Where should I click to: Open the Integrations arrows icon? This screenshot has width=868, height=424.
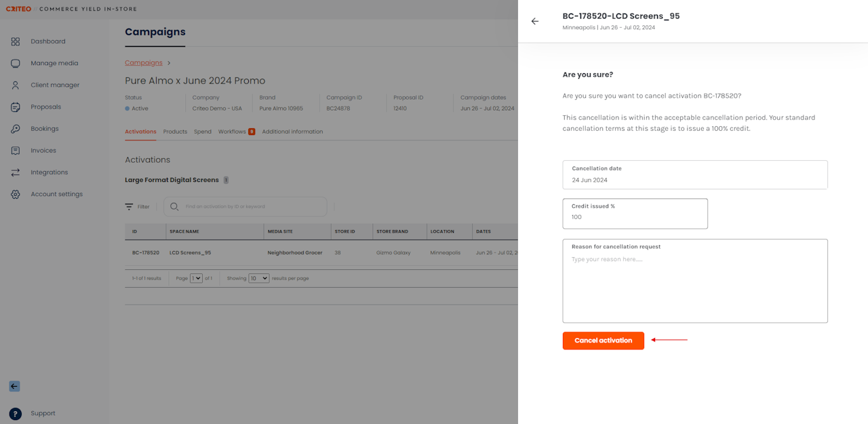pos(16,172)
